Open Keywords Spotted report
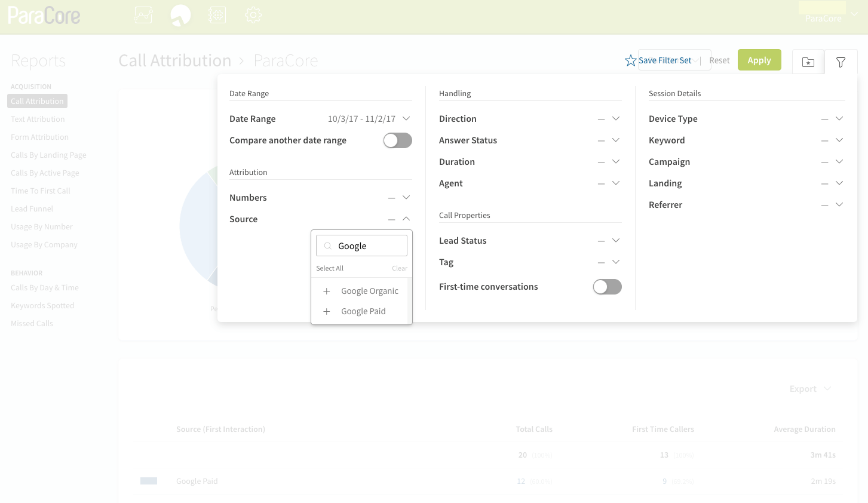The width and height of the screenshot is (868, 503). [42, 305]
